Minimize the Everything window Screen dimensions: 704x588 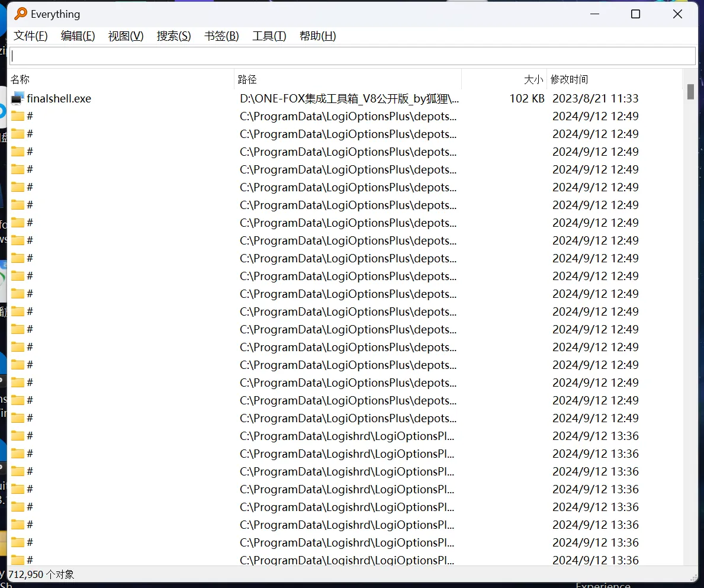[x=595, y=14]
